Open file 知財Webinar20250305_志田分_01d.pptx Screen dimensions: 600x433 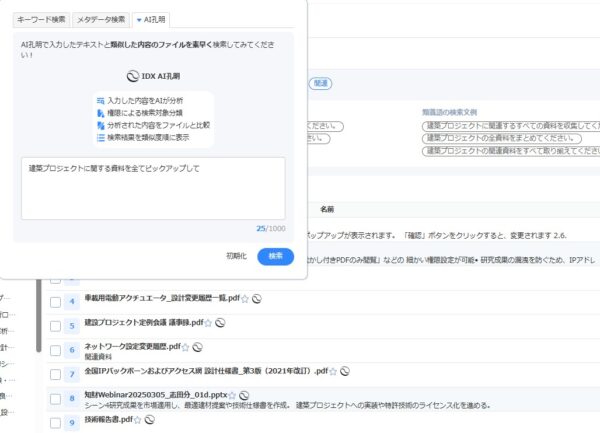pos(156,395)
